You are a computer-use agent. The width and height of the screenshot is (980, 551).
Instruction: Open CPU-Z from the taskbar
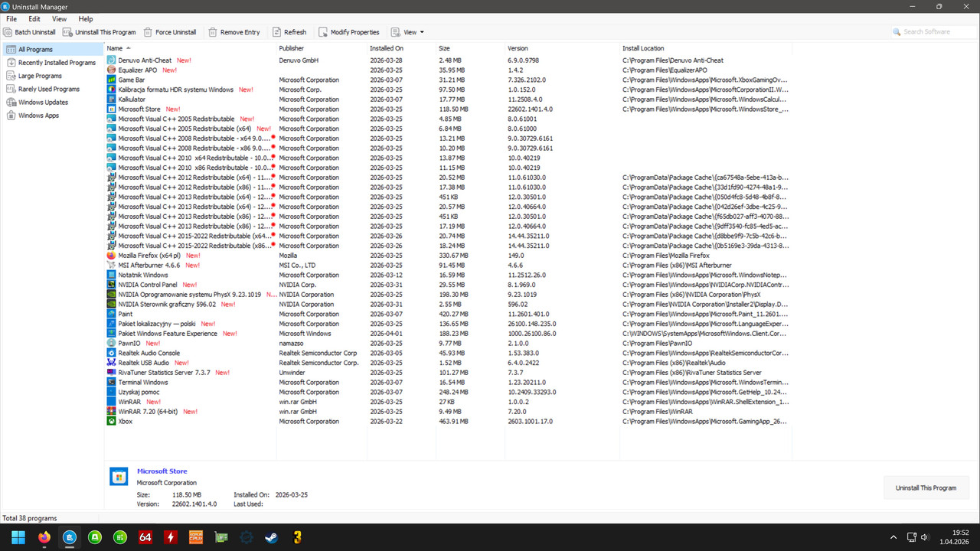point(195,537)
